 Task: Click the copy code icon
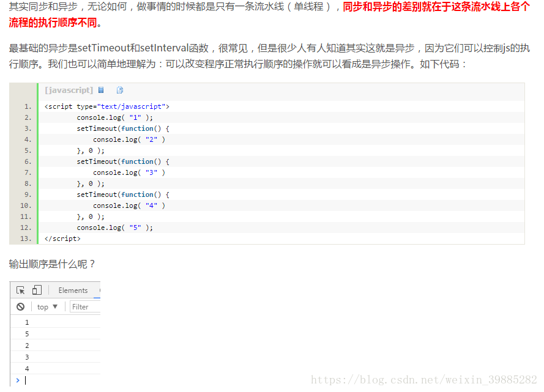120,90
